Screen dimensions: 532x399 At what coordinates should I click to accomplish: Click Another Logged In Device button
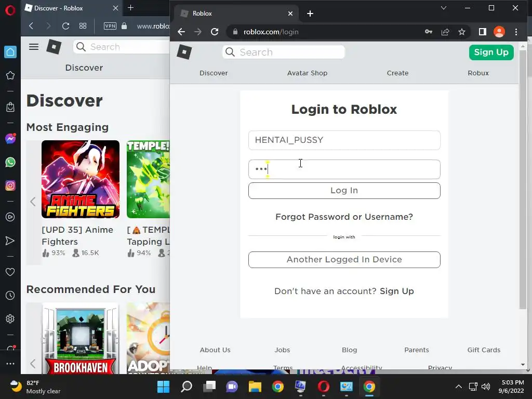click(344, 260)
